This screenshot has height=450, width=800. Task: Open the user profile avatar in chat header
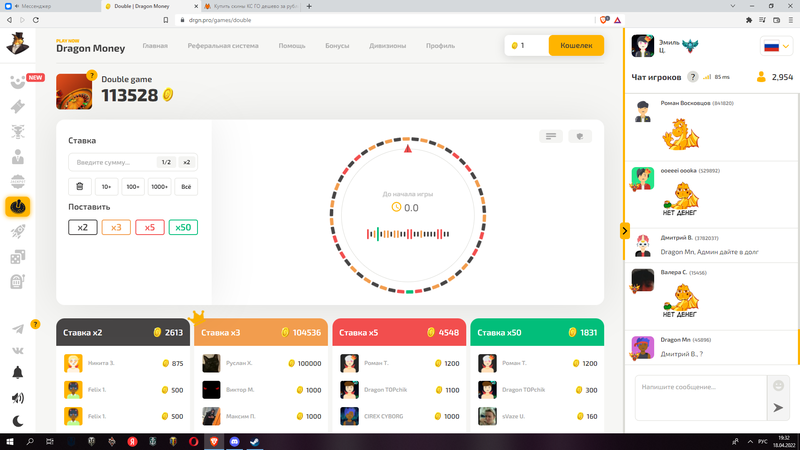coord(642,46)
